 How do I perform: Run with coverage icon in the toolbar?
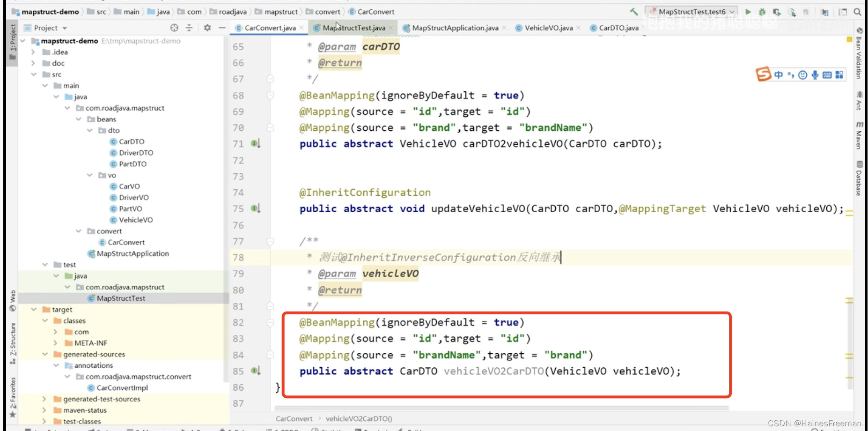[x=777, y=12]
